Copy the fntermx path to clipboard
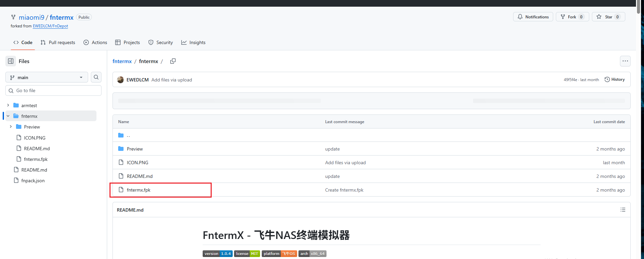This screenshot has height=259, width=644. point(173,61)
